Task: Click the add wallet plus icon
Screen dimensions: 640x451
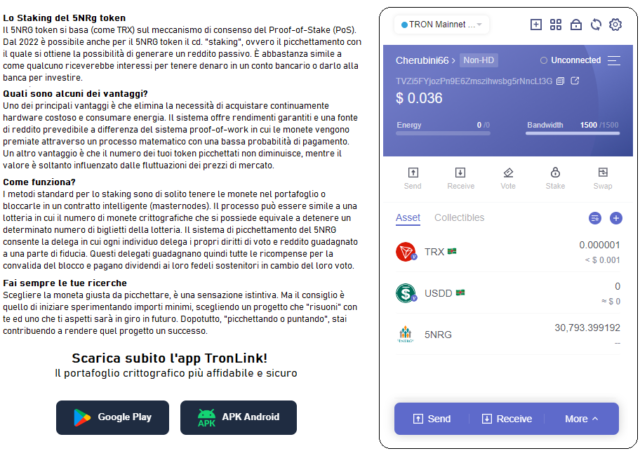Action: pos(536,24)
